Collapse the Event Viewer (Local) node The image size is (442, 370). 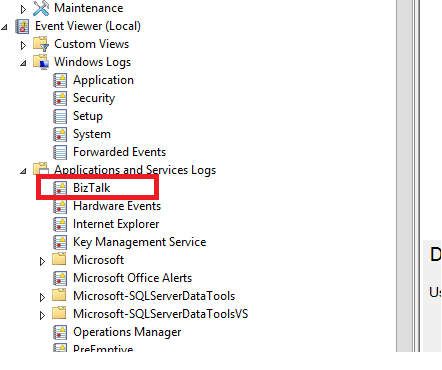coord(4,27)
